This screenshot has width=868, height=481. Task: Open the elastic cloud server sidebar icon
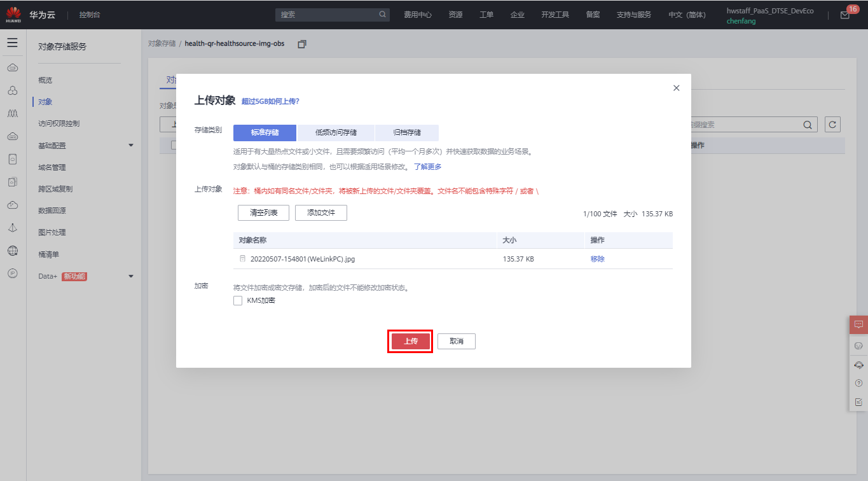coord(12,67)
